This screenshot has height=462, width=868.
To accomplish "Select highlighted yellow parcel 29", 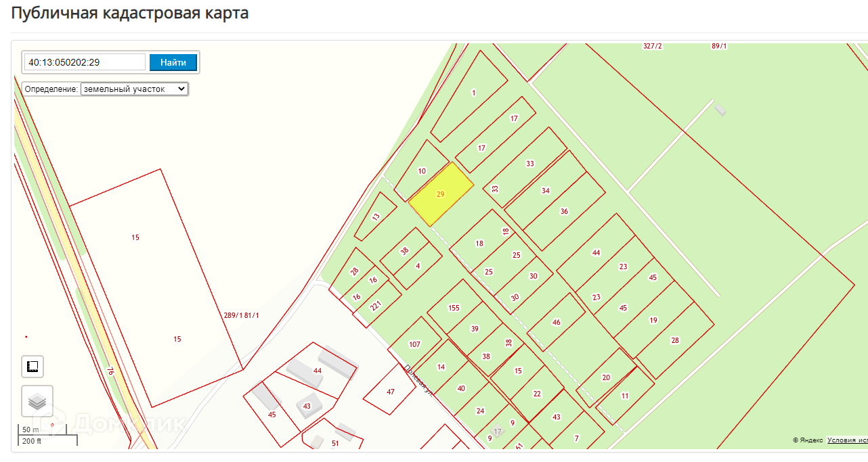I will [x=441, y=194].
